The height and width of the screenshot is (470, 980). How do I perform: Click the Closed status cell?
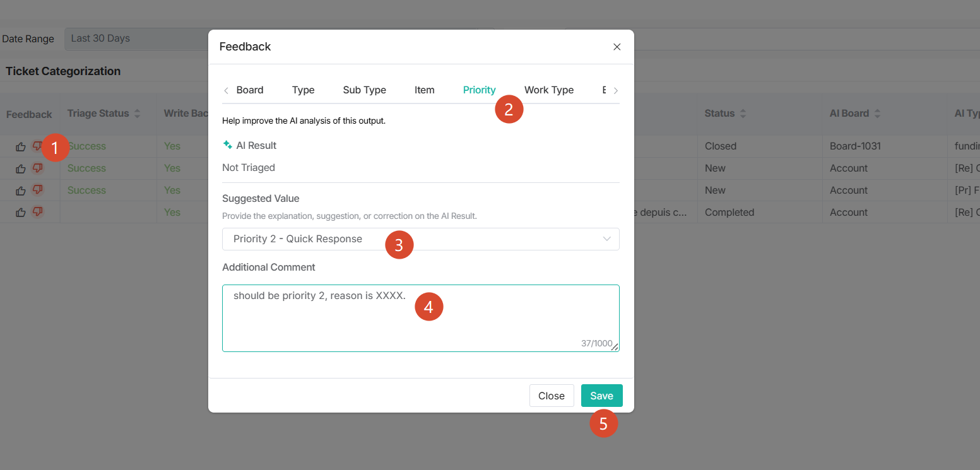[721, 146]
